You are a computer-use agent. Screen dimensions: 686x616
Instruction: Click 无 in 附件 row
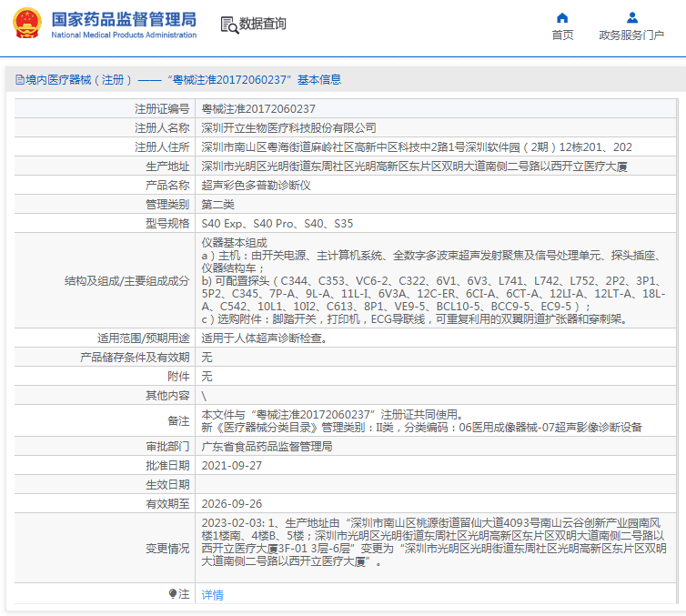point(207,377)
